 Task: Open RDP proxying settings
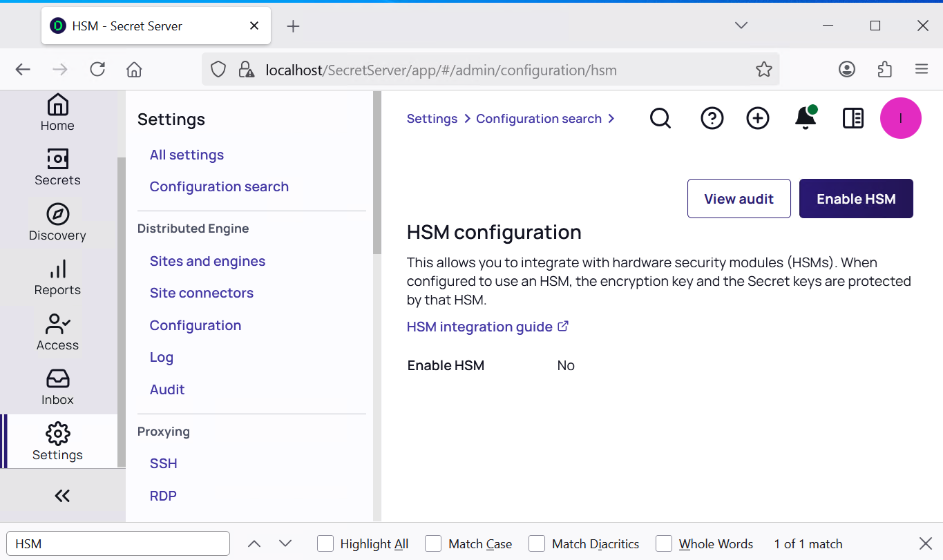point(163,496)
